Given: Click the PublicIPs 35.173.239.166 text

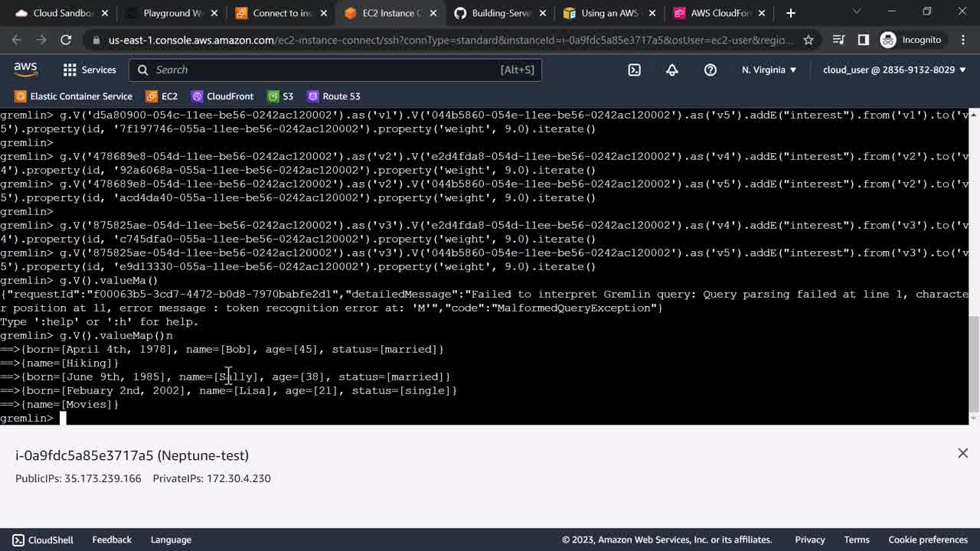Looking at the screenshot, I should click(x=78, y=478).
